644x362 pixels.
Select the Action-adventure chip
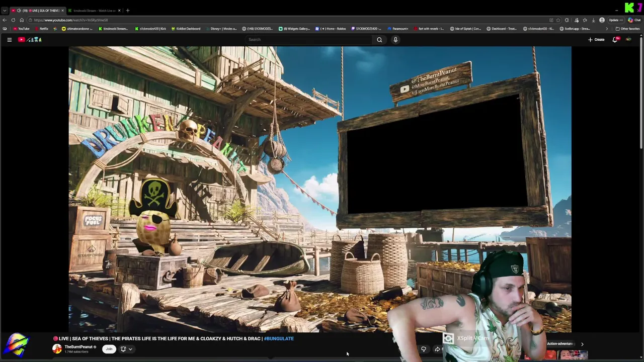[560, 344]
